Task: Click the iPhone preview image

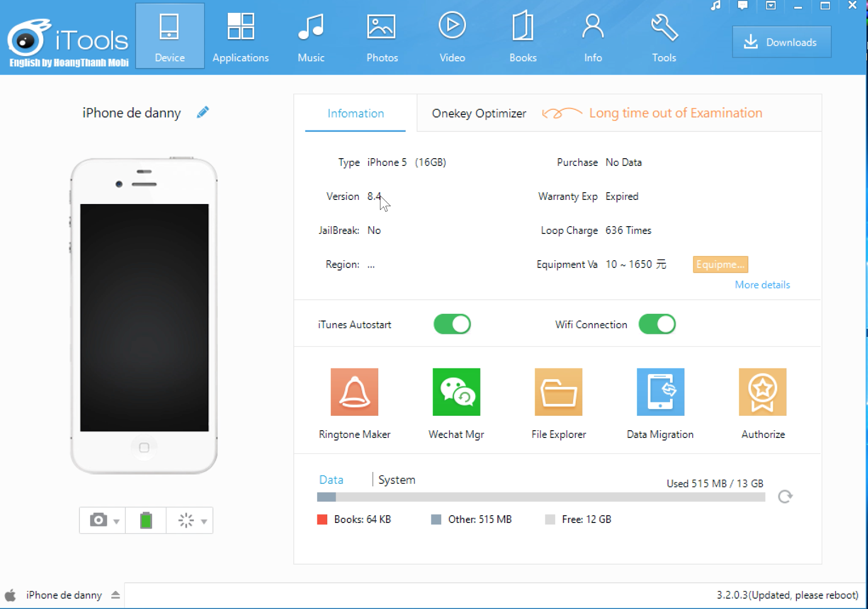Action: click(144, 315)
